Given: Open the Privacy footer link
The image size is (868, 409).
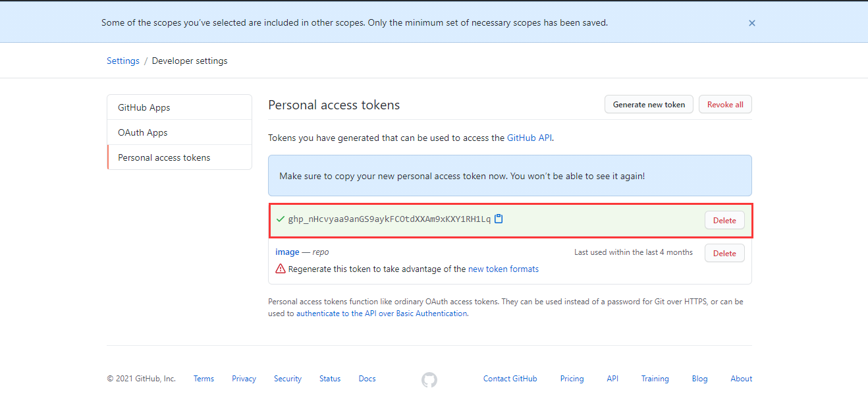Looking at the screenshot, I should point(244,379).
